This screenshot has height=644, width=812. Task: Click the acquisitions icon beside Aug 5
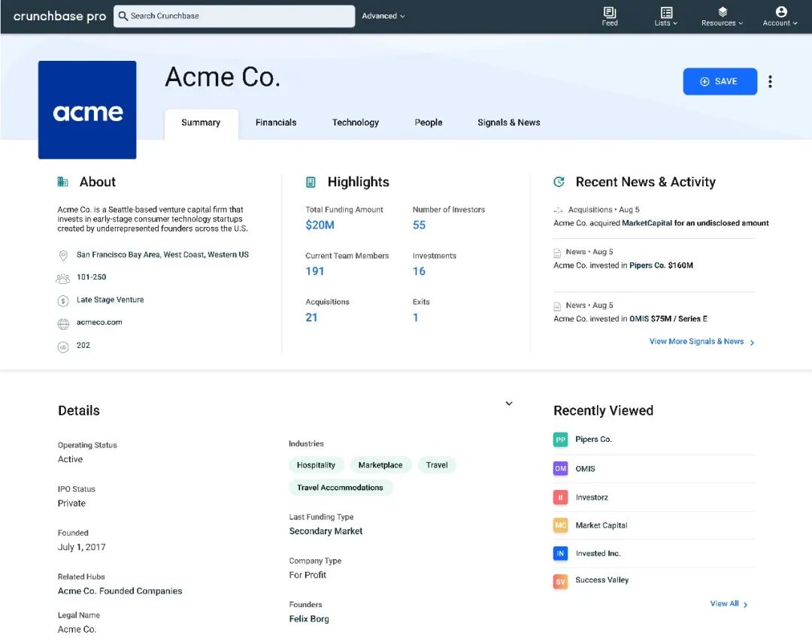tap(558, 210)
